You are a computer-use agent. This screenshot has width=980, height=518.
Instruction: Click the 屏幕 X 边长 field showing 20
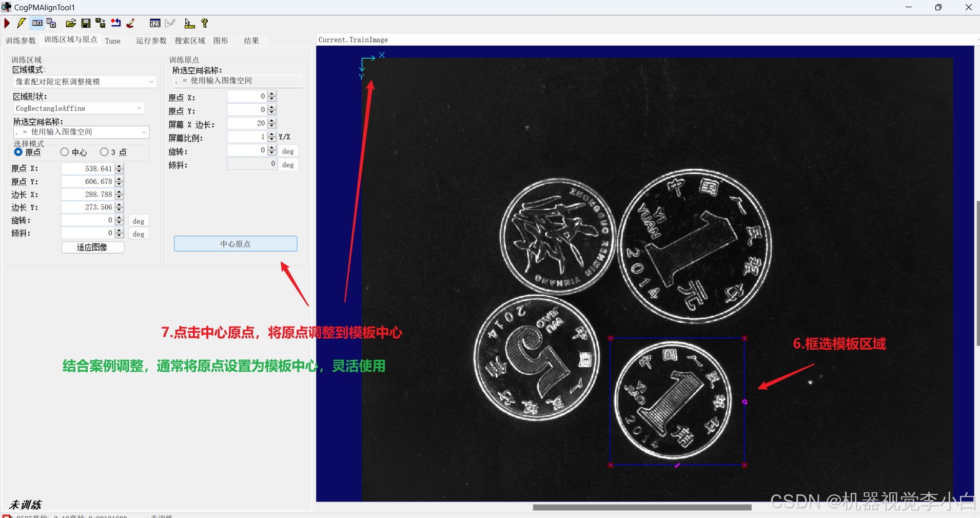click(247, 123)
